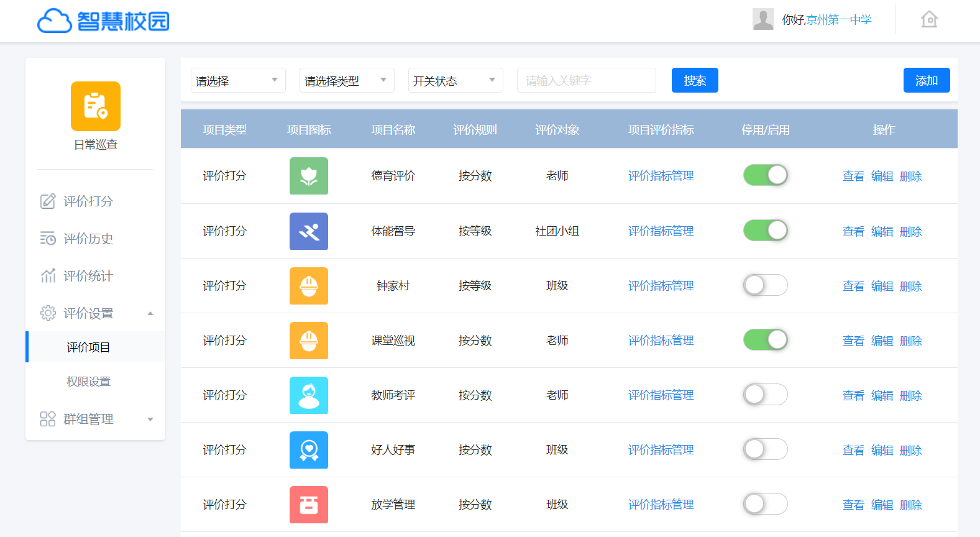Image resolution: width=980 pixels, height=537 pixels.
Task: Click the 智慧校园 cloud logo
Action: tap(103, 21)
